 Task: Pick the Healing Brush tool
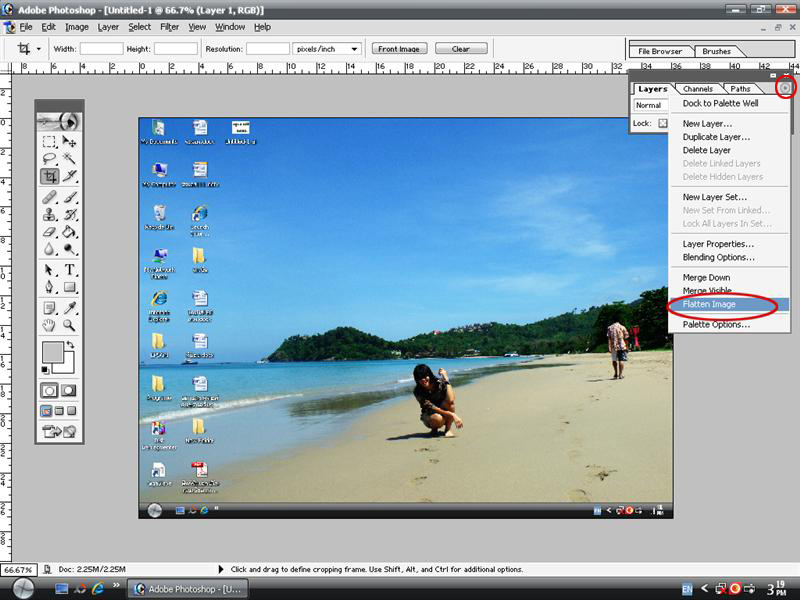49,197
